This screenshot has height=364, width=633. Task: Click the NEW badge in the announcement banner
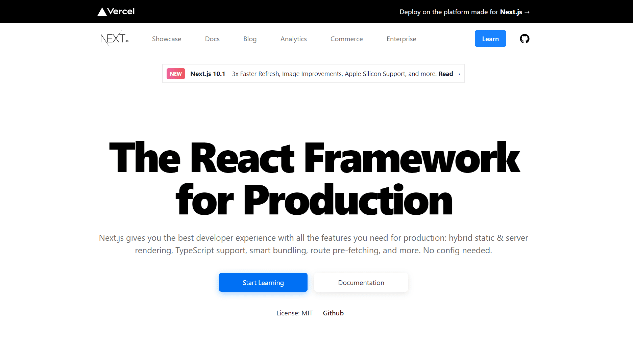pyautogui.click(x=176, y=74)
